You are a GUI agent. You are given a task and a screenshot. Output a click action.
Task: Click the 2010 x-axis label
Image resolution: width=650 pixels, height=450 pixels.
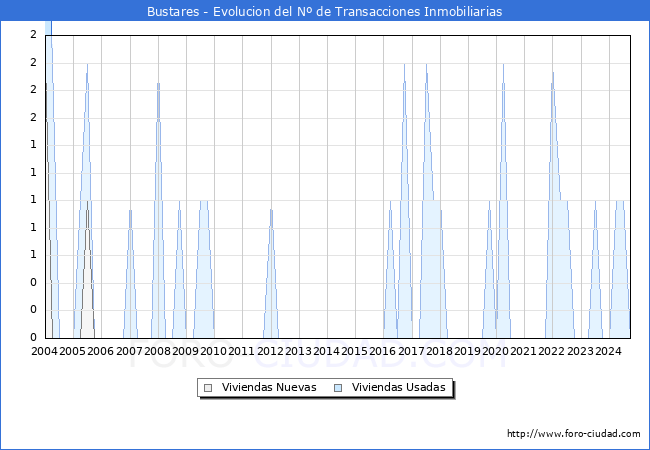click(213, 351)
